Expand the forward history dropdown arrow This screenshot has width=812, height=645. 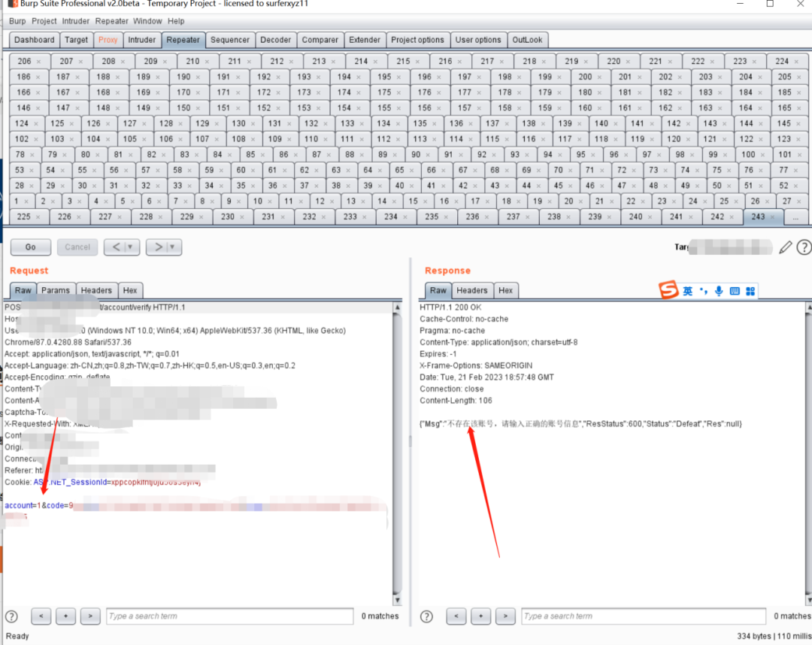pyautogui.click(x=172, y=247)
